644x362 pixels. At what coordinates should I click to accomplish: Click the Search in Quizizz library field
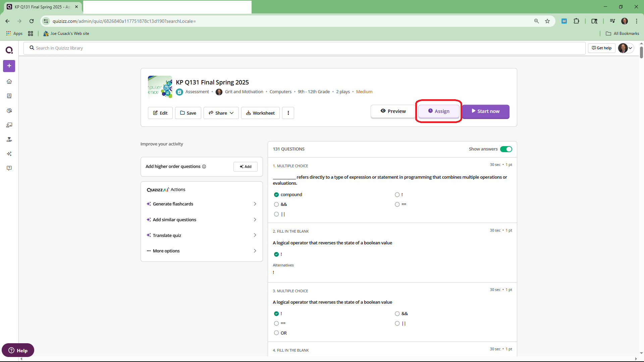click(x=302, y=48)
